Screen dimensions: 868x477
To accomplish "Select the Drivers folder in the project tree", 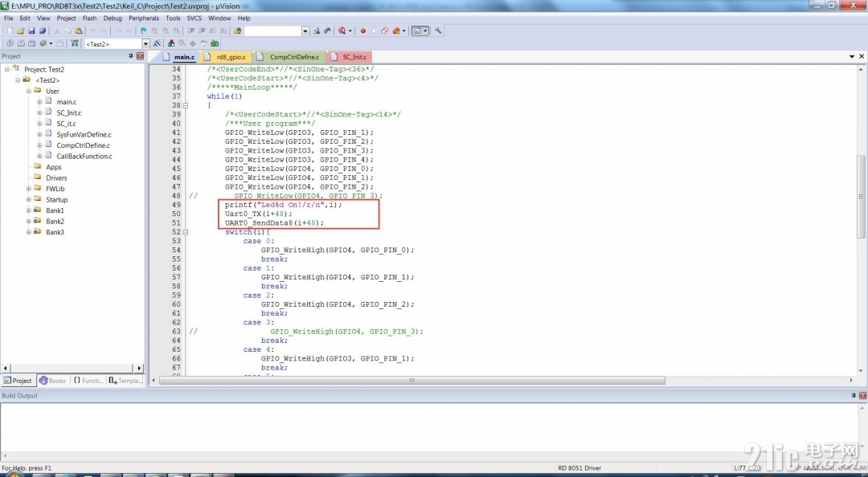I will pos(56,177).
